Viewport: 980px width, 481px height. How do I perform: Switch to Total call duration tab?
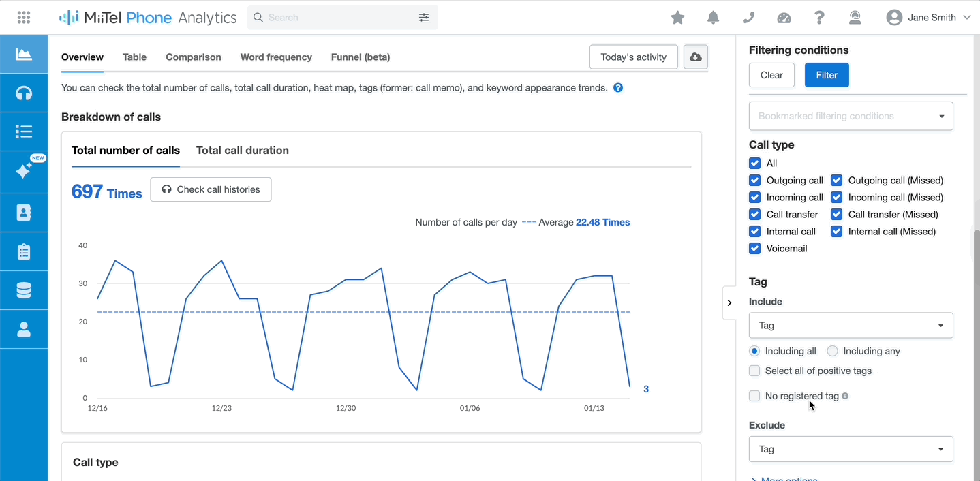(243, 151)
